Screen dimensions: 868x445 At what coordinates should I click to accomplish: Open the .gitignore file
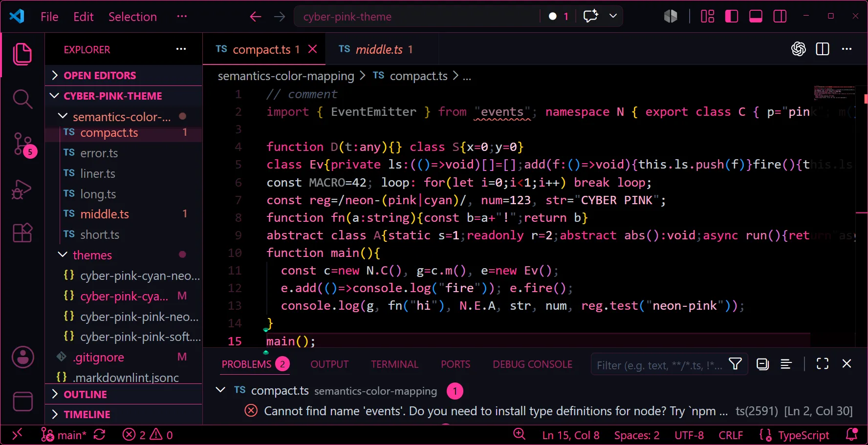pos(124,357)
